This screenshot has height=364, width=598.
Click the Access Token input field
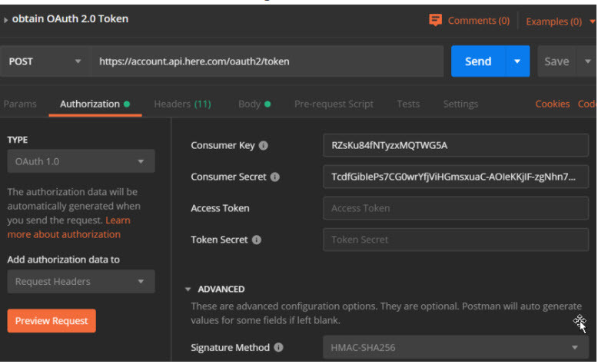(457, 208)
